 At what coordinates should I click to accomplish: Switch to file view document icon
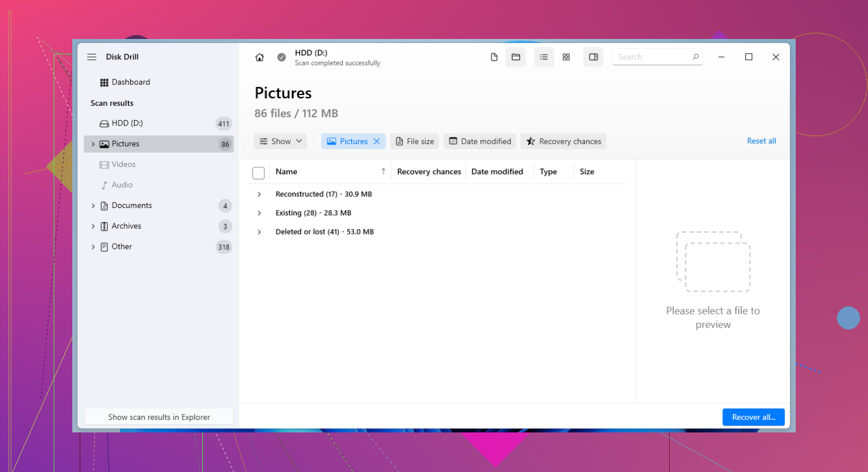coord(494,57)
